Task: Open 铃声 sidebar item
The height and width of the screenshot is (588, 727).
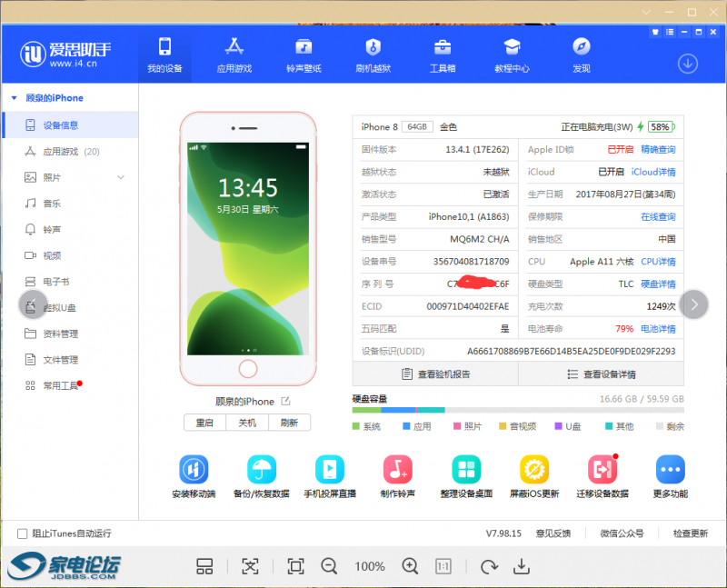Action: tap(70, 230)
